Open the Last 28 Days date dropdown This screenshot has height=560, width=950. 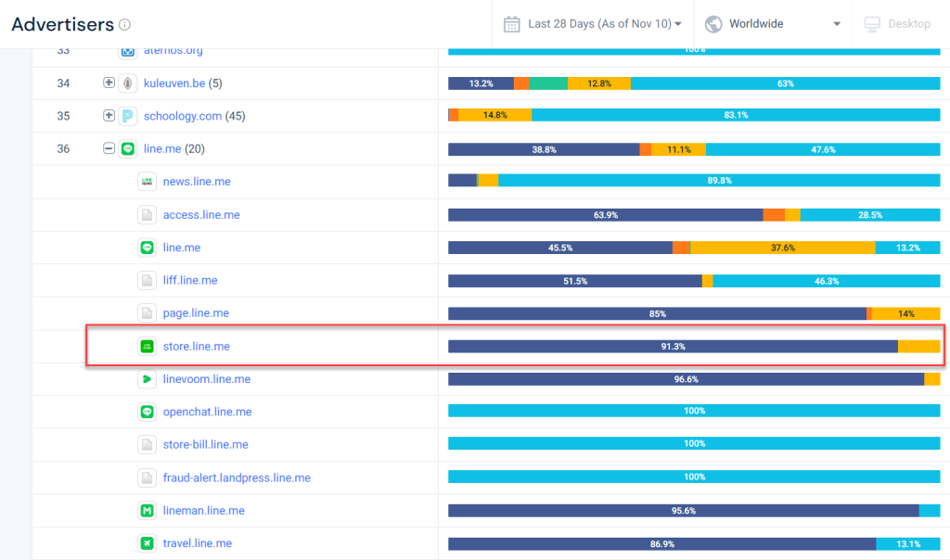(605, 24)
